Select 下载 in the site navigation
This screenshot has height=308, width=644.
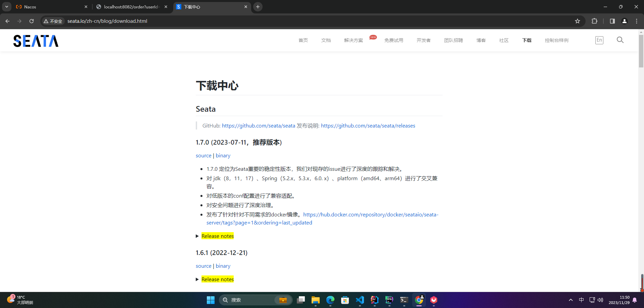tap(527, 40)
